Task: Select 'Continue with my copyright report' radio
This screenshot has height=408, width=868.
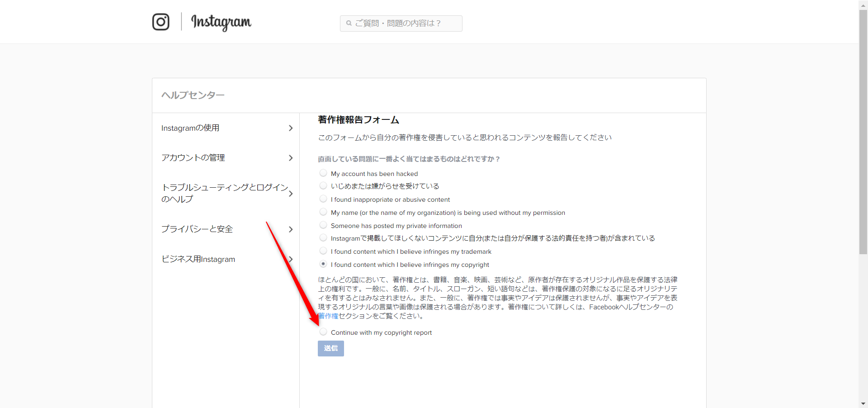Action: point(323,332)
